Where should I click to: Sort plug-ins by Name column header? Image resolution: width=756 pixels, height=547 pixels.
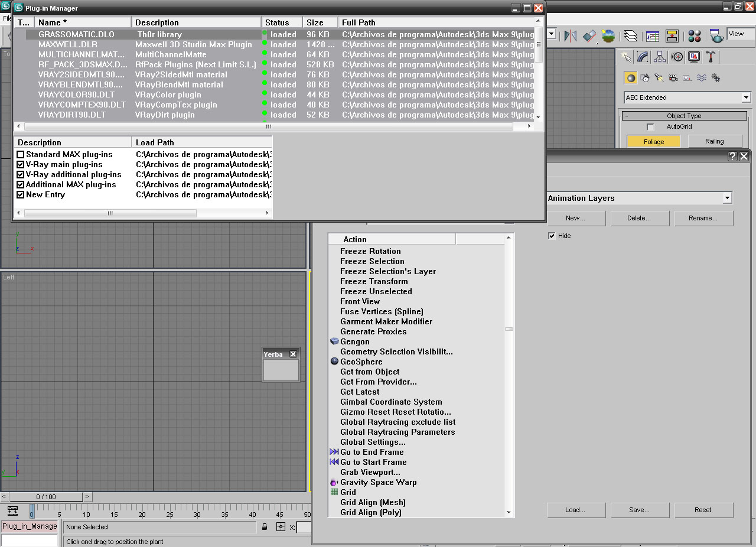(83, 22)
